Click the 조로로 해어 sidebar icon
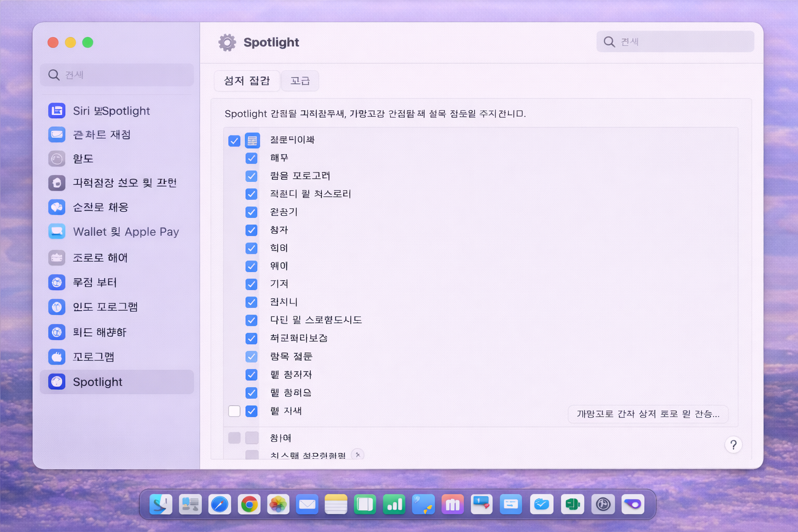Image resolution: width=798 pixels, height=532 pixels. point(57,257)
